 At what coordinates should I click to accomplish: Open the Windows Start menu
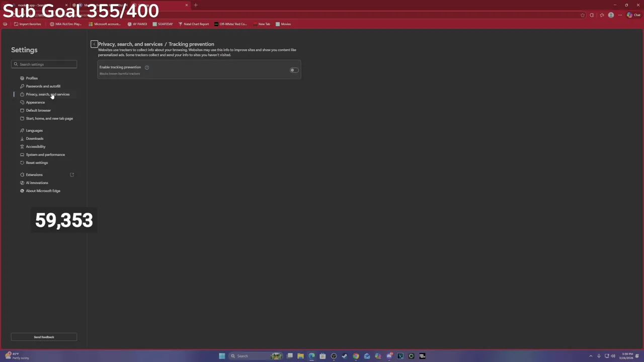point(222,356)
